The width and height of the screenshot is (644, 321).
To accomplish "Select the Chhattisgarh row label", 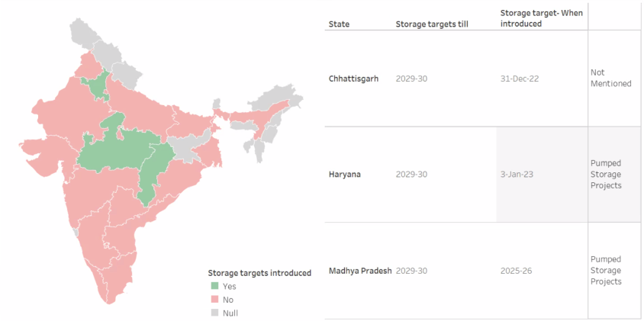I will click(x=356, y=79).
